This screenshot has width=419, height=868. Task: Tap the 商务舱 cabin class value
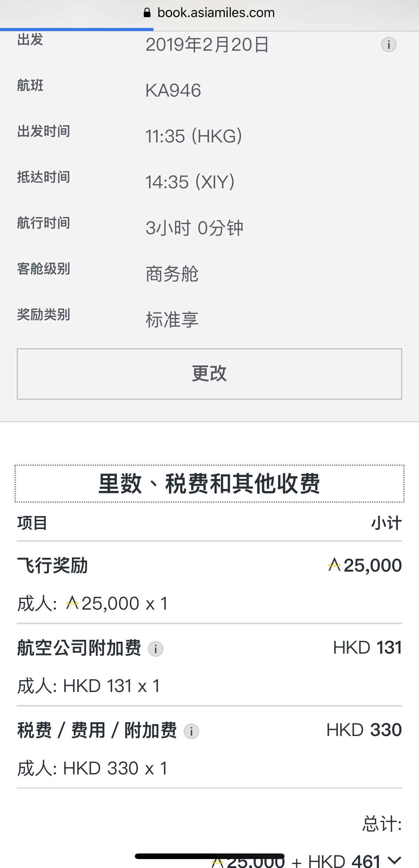click(x=172, y=274)
